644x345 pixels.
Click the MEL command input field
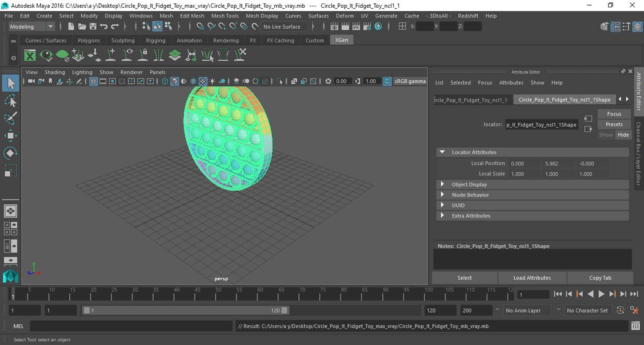pos(131,326)
